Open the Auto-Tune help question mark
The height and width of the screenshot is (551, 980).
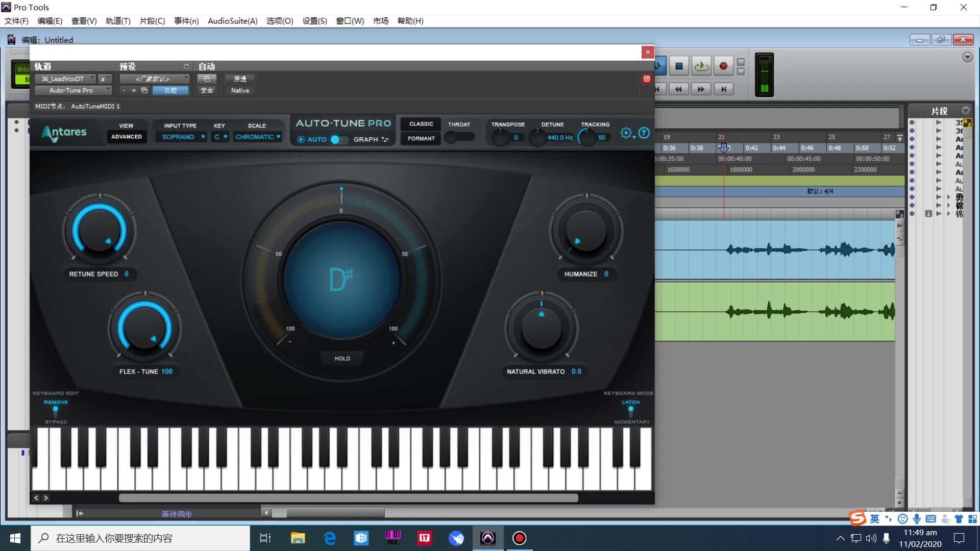pos(644,133)
